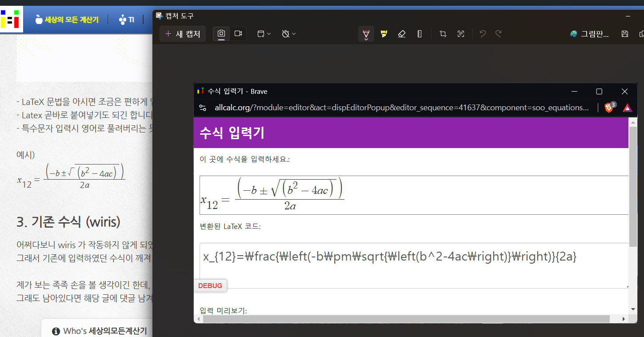Image resolution: width=644 pixels, height=337 pixels.
Task: Click the DEBUG badge
Action: point(210,285)
